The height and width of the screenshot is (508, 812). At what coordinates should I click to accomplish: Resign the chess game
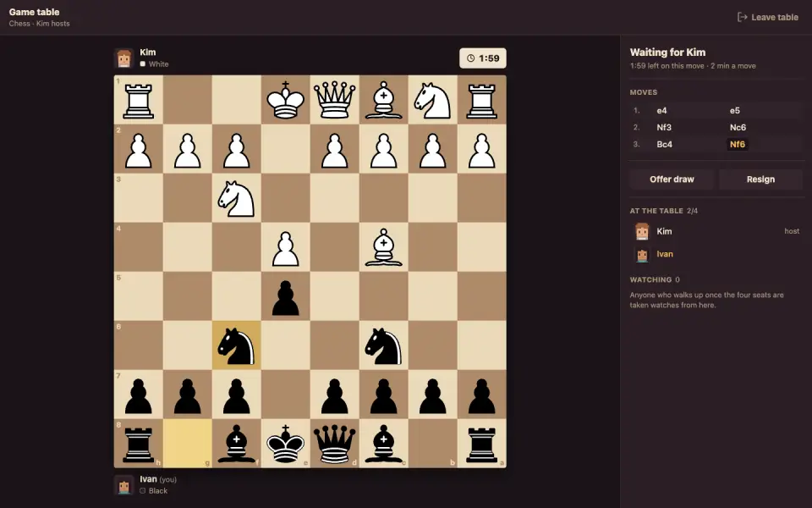760,179
